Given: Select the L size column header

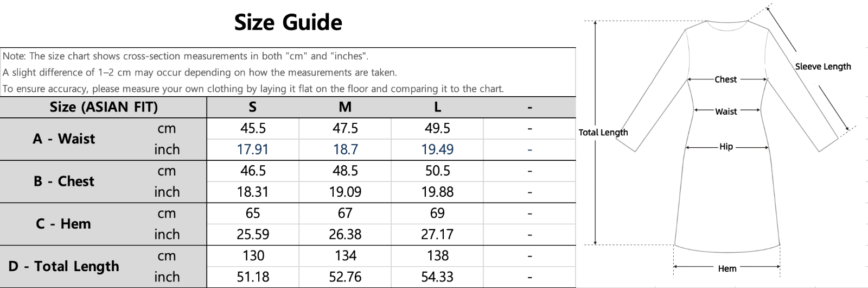Looking at the screenshot, I should point(437,107).
